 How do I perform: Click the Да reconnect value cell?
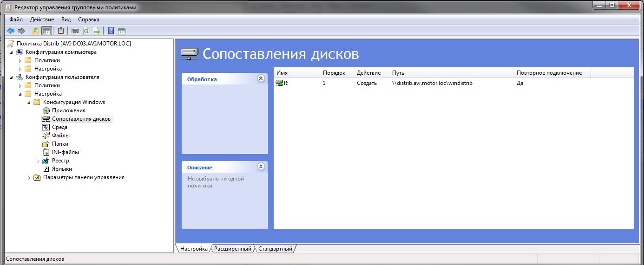point(520,83)
